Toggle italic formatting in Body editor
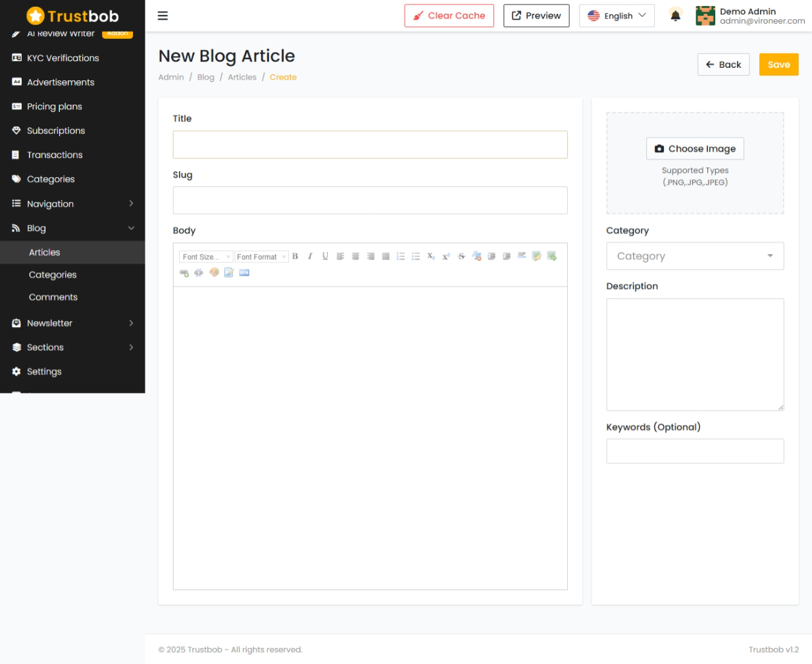Image resolution: width=812 pixels, height=664 pixels. click(x=310, y=256)
